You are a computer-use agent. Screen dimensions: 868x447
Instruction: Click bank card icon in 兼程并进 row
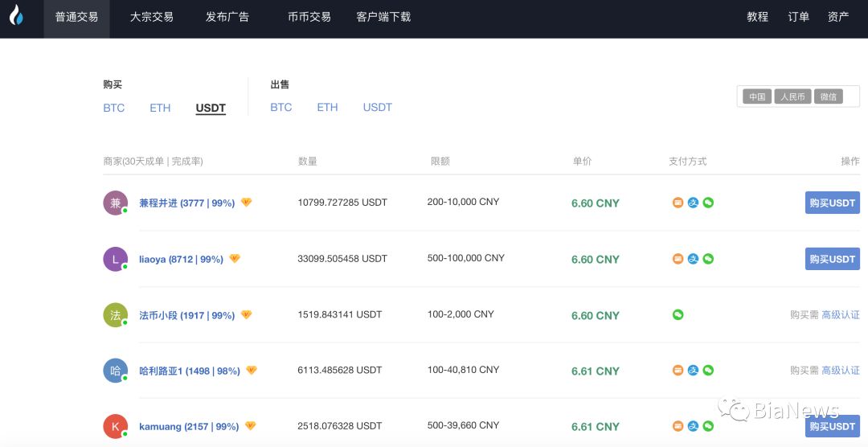click(678, 203)
